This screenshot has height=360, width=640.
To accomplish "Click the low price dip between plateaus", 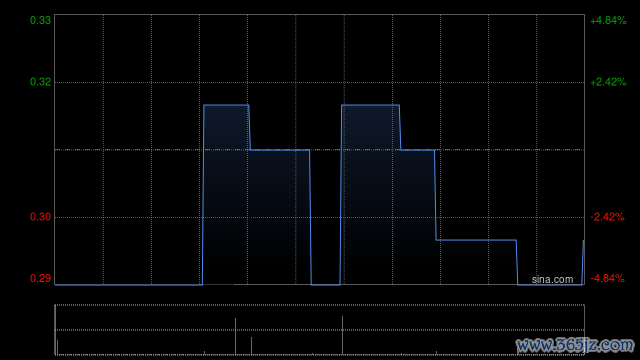I will point(326,284).
